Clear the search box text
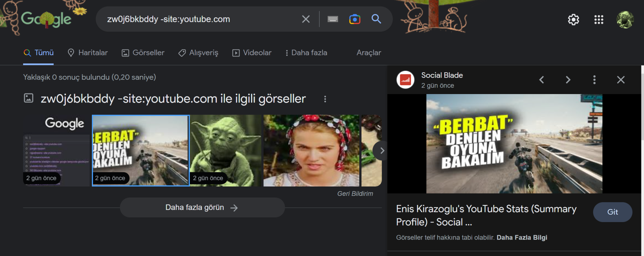 tap(306, 19)
